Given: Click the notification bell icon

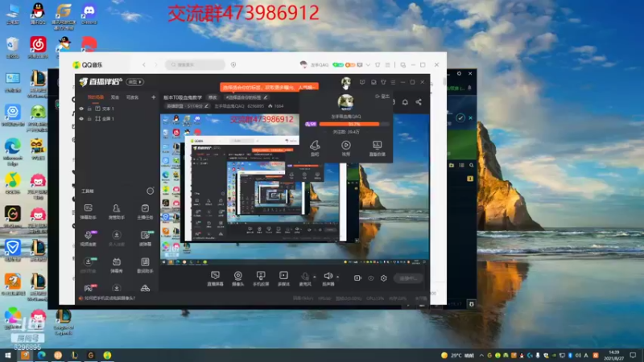Looking at the screenshot, I should coord(405,102).
